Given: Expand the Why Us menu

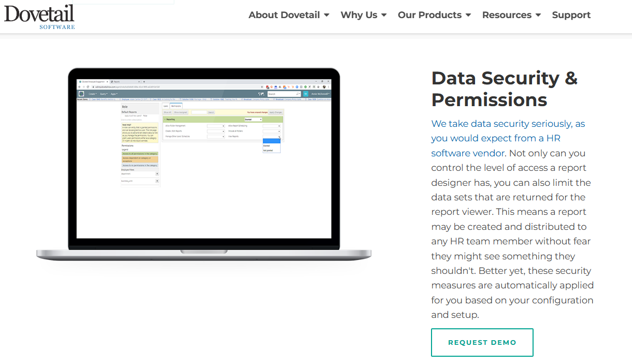Looking at the screenshot, I should (364, 15).
